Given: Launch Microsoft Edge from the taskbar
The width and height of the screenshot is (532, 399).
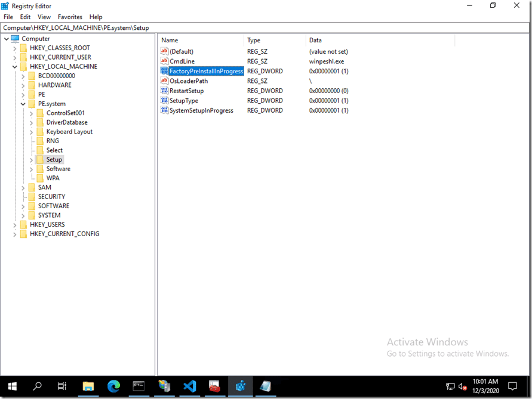Looking at the screenshot, I should tap(113, 386).
